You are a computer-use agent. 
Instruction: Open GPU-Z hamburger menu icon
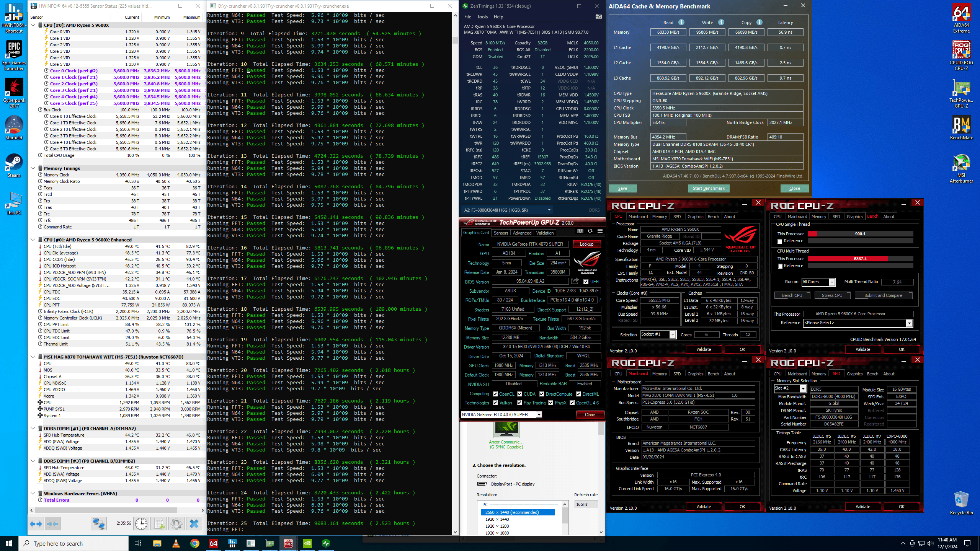600,231
